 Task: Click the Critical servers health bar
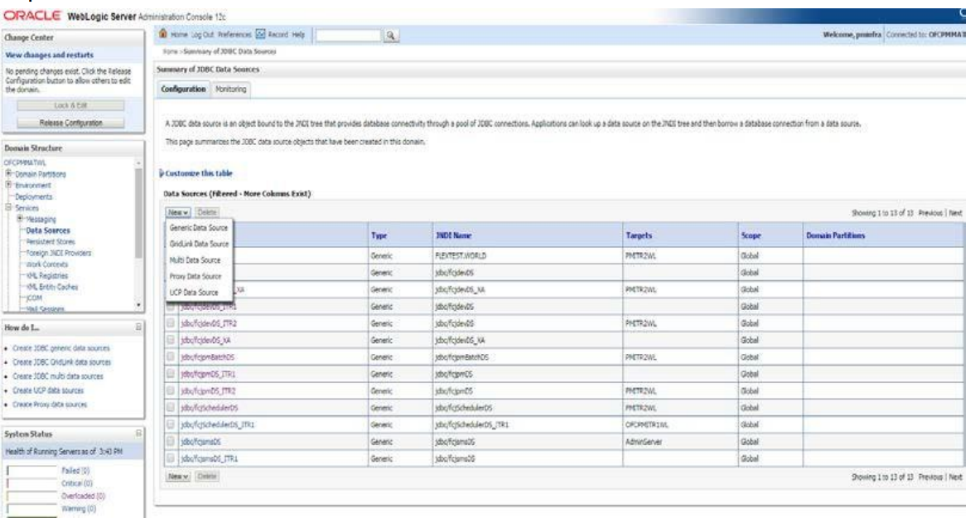(x=31, y=483)
